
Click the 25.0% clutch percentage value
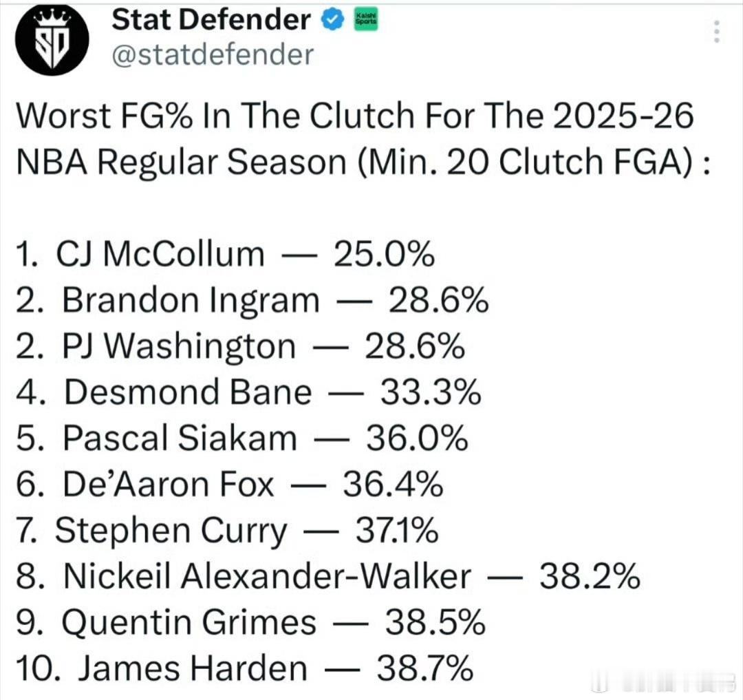tap(384, 255)
